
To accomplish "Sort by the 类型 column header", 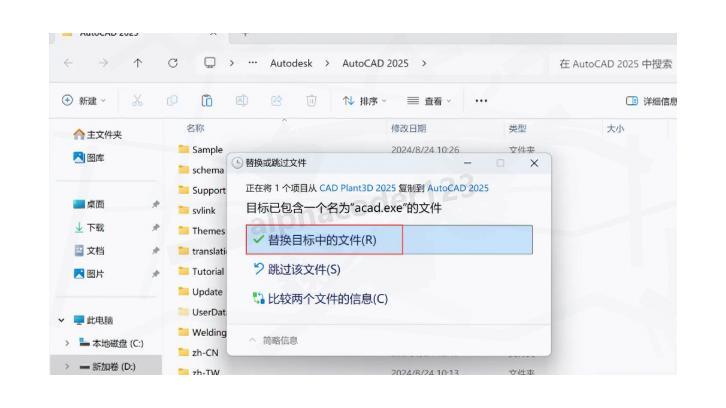I will 517,128.
